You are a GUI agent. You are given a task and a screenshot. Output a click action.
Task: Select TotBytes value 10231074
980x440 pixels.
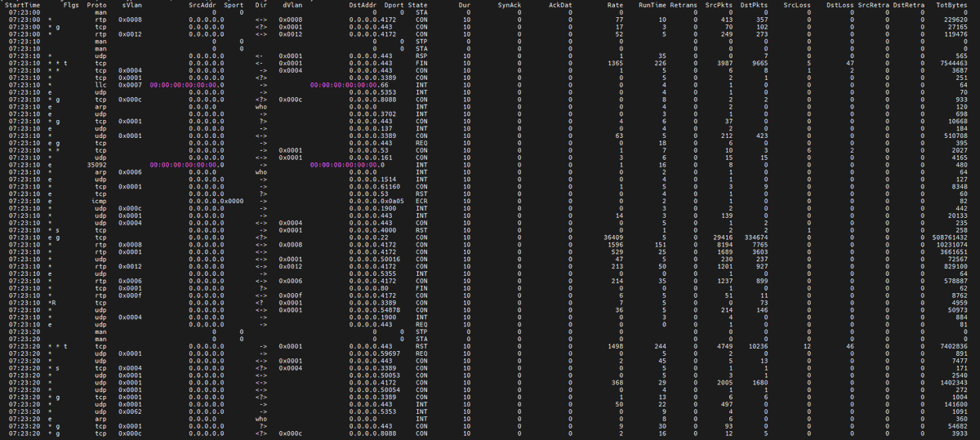pos(952,244)
